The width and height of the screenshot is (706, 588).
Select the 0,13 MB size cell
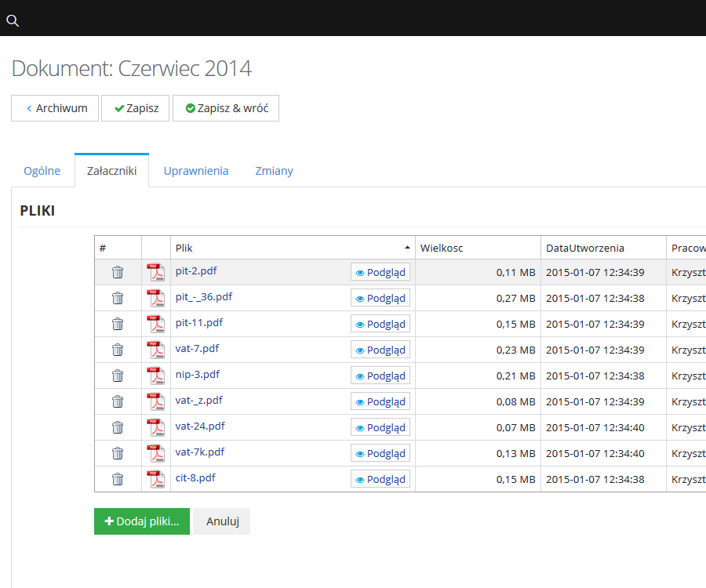click(478, 453)
